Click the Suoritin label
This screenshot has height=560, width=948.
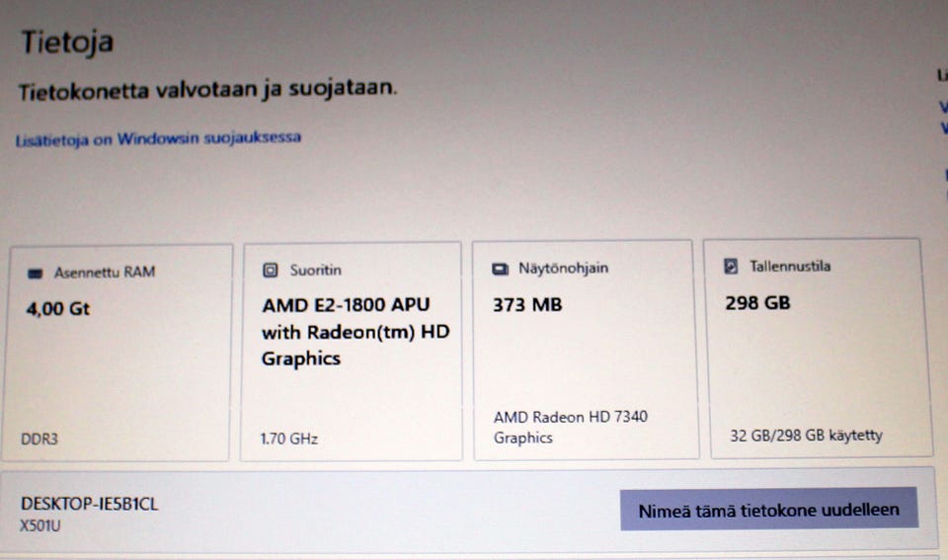click(316, 270)
